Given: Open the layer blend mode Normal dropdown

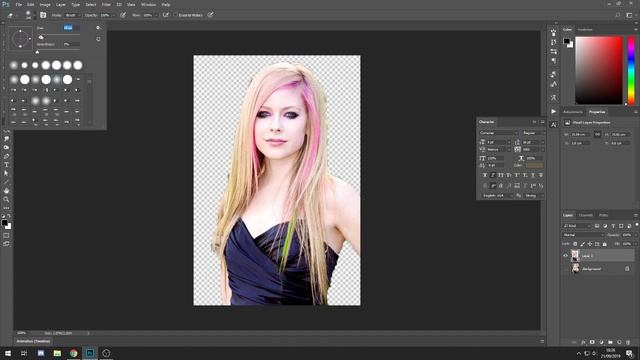Looking at the screenshot, I should pos(583,235).
